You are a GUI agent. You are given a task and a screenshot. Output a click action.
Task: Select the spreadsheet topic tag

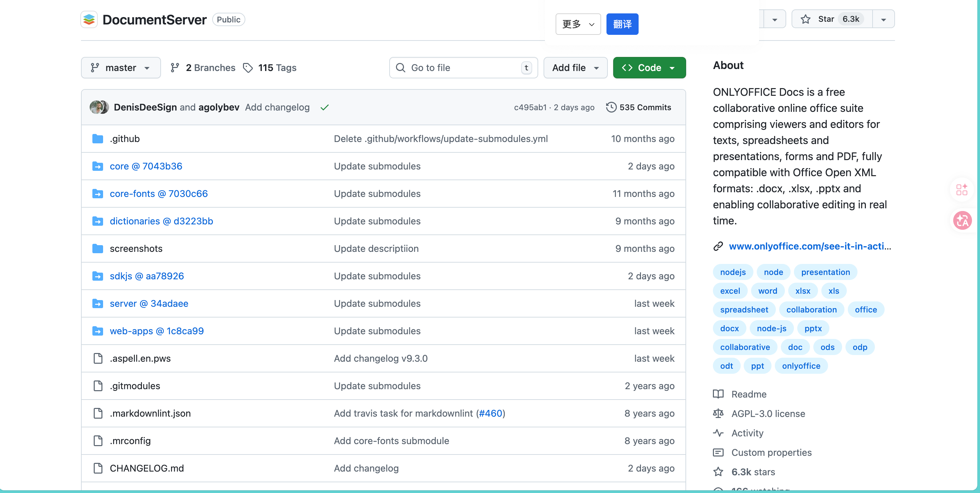(x=744, y=309)
